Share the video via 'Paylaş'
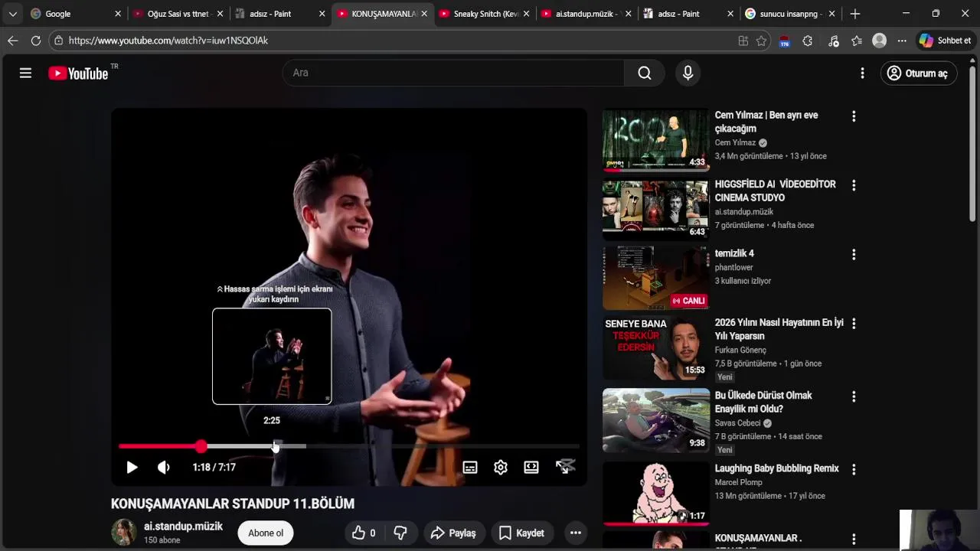This screenshot has height=551, width=980. pyautogui.click(x=453, y=533)
